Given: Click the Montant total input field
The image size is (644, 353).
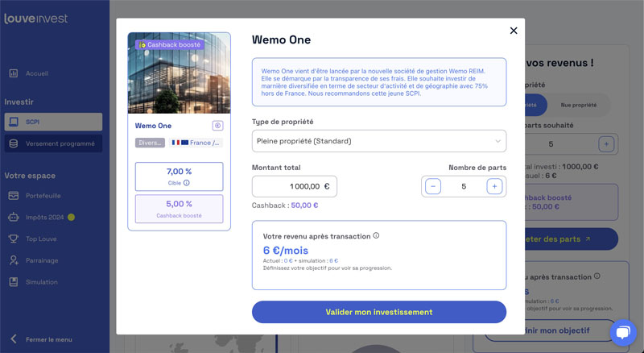Looking at the screenshot, I should [x=294, y=186].
